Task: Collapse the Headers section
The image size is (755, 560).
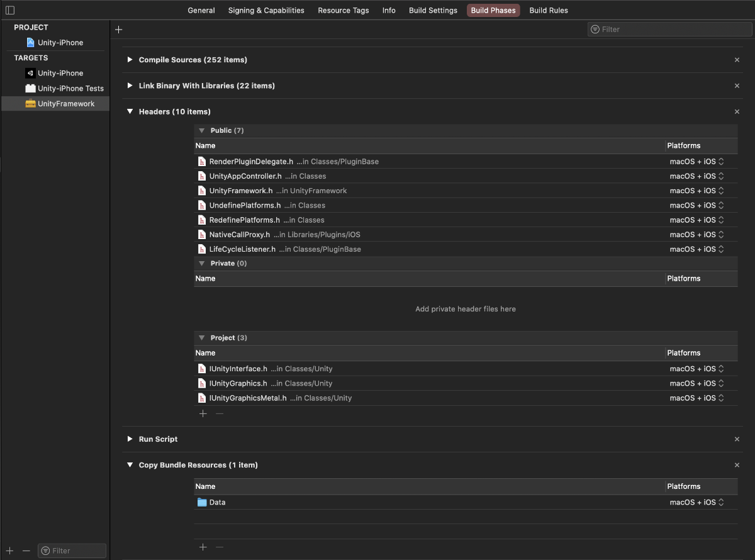Action: [130, 111]
